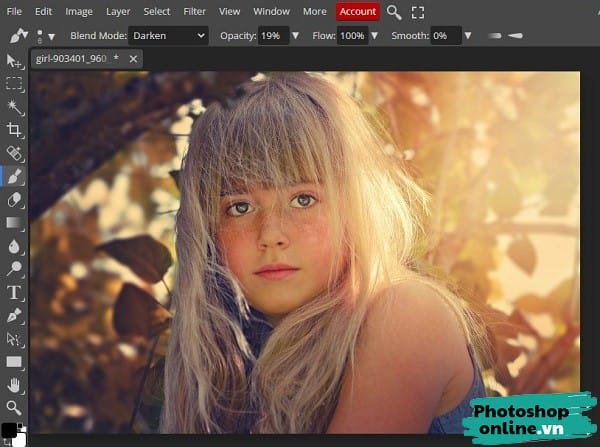Select the Hand tool

pos(14,384)
